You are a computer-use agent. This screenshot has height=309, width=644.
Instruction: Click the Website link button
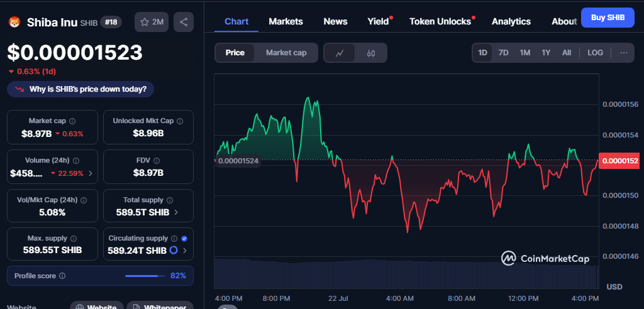coord(96,305)
